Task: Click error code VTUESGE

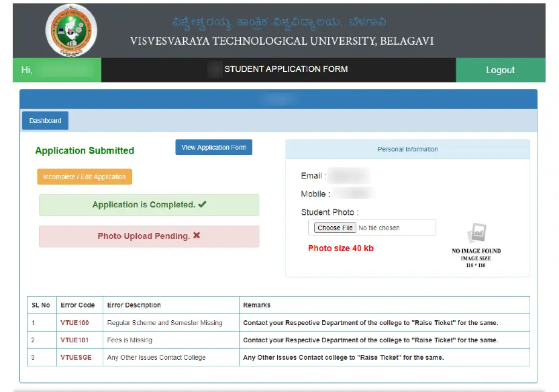Action: click(x=76, y=357)
